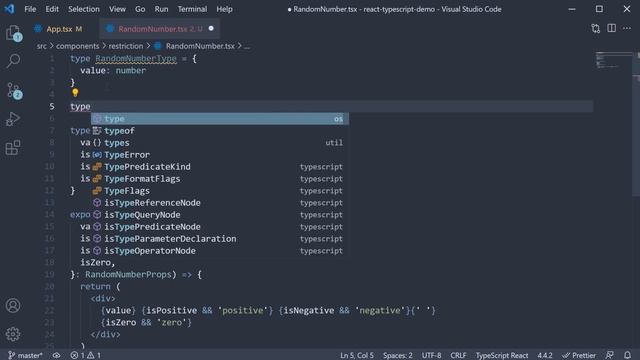Screen dimensions: 640x360
Task: Open the Go menu
Action: 140,9
